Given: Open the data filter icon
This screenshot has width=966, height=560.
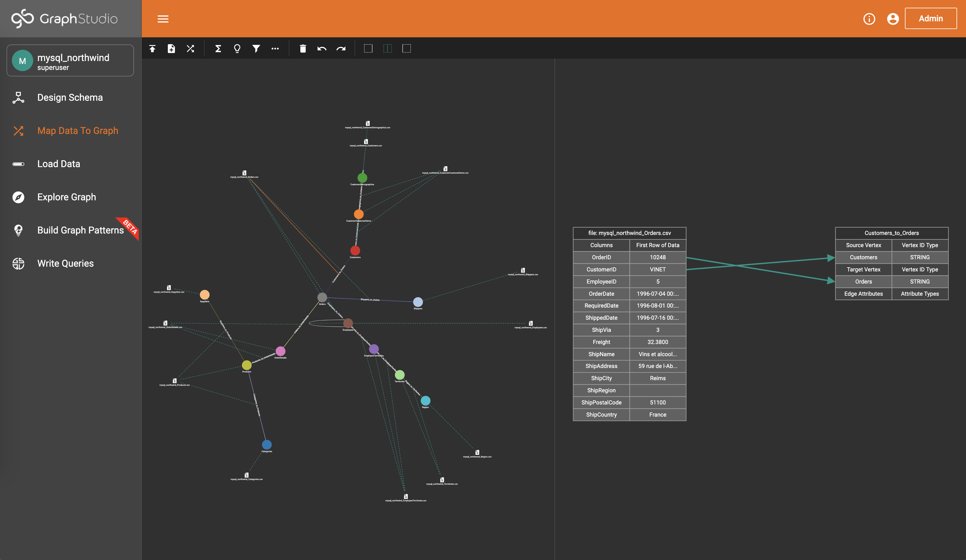Looking at the screenshot, I should pyautogui.click(x=256, y=48).
